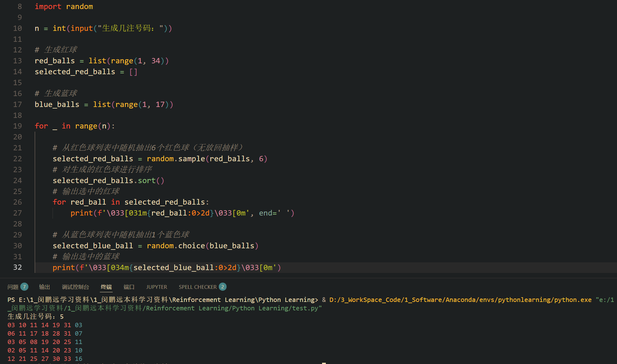Open the 调试控制台 debug console tab

75,287
